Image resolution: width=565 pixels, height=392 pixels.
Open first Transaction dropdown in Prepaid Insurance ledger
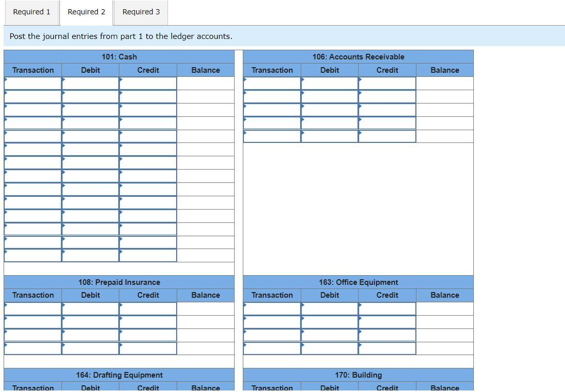click(x=33, y=309)
